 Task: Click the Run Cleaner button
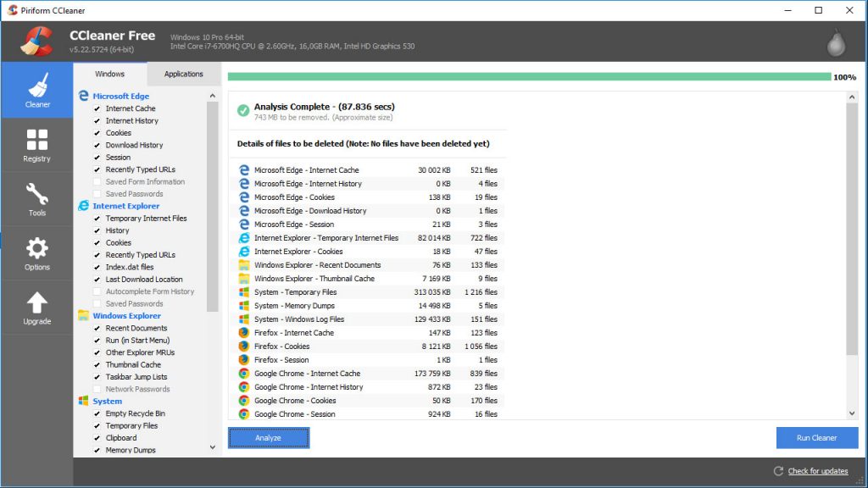coord(816,437)
